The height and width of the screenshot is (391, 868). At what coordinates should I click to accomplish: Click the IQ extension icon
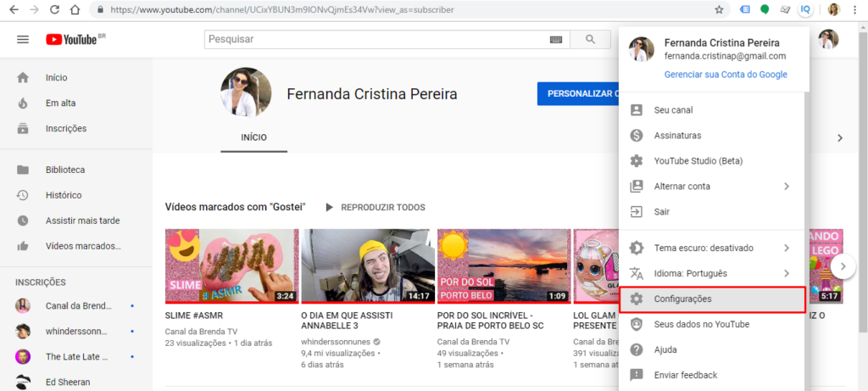[805, 9]
